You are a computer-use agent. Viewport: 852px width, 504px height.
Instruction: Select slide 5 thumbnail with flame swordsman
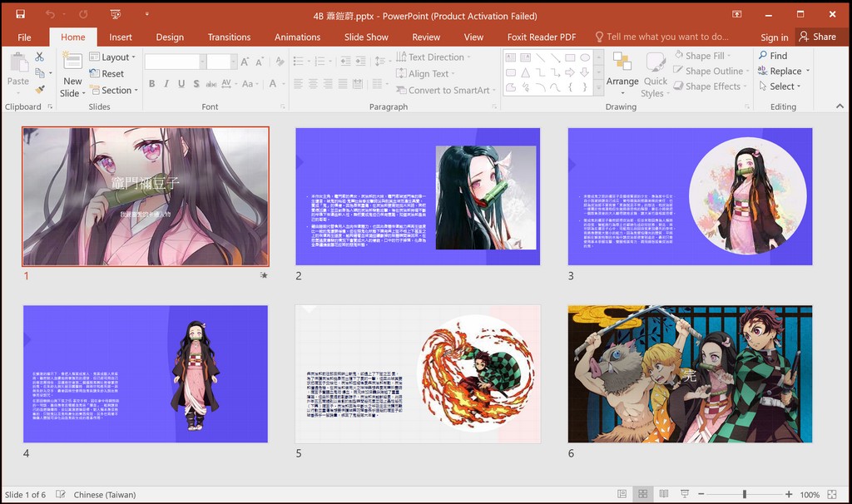(x=418, y=374)
